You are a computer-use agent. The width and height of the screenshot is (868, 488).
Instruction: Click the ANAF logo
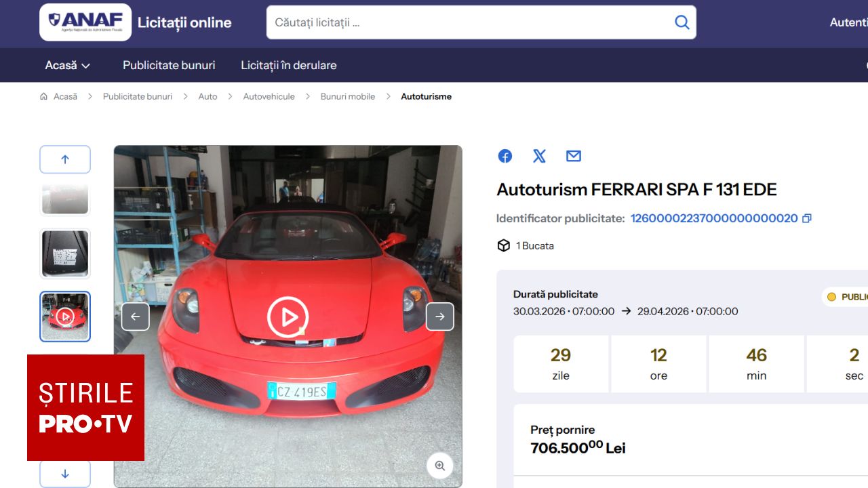[84, 21]
